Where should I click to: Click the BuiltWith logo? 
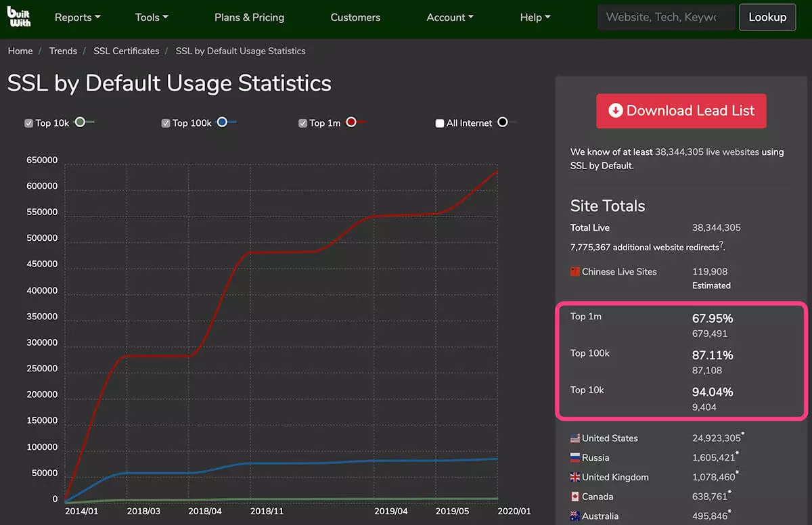tap(20, 16)
